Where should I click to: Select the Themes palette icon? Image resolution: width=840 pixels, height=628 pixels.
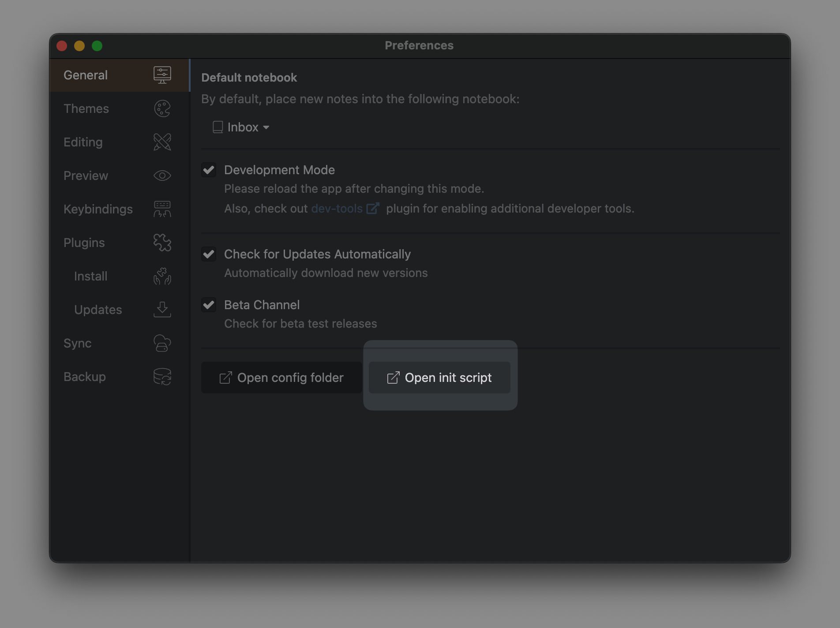point(162,108)
